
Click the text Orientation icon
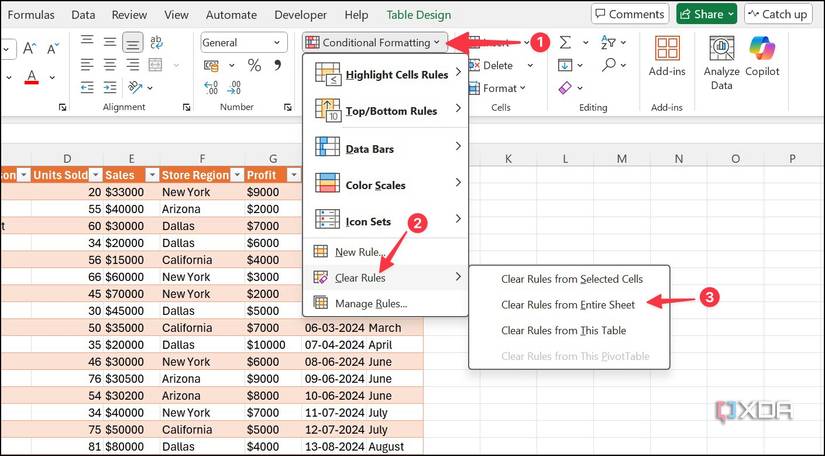click(x=135, y=87)
